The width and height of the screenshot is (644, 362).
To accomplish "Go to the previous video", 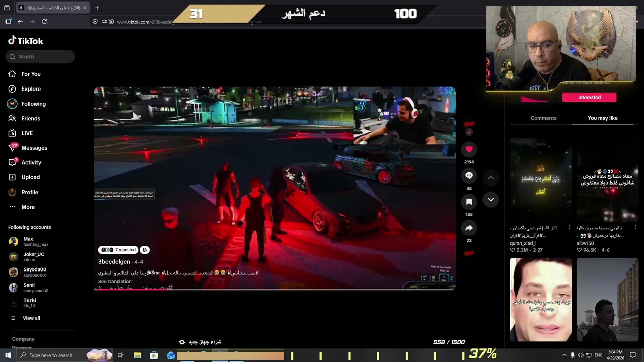I will click(491, 178).
